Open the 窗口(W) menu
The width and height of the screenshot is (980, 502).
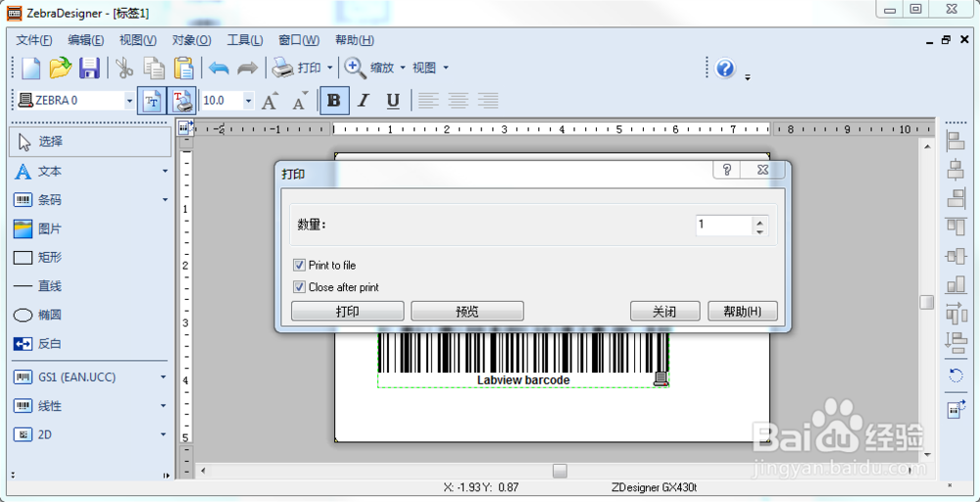pos(299,40)
